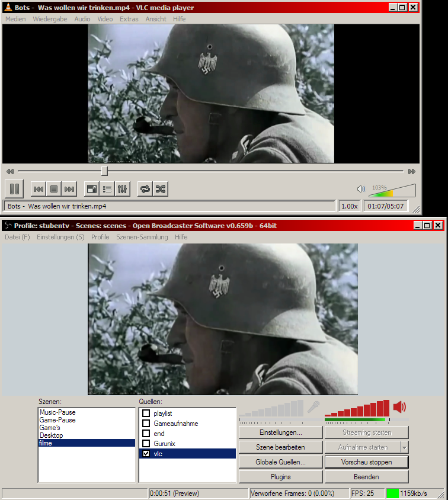The height and width of the screenshot is (500, 448).
Task: Enable the Gurunix source checkbox
Action: [x=146, y=444]
